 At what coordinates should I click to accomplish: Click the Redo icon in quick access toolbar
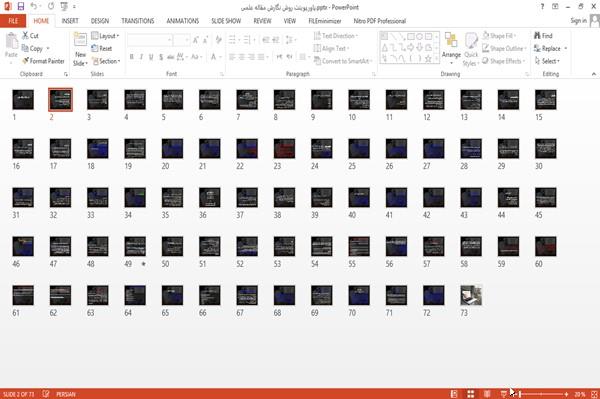51,7
